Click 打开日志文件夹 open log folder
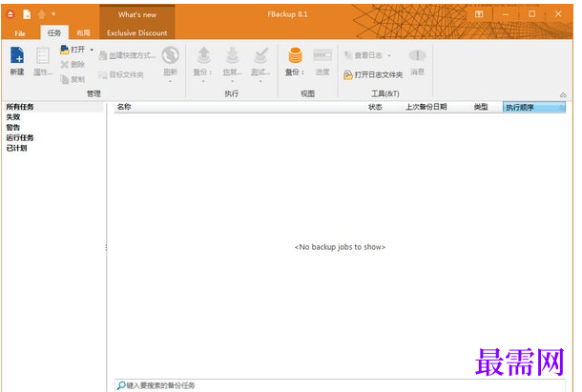 tap(373, 75)
